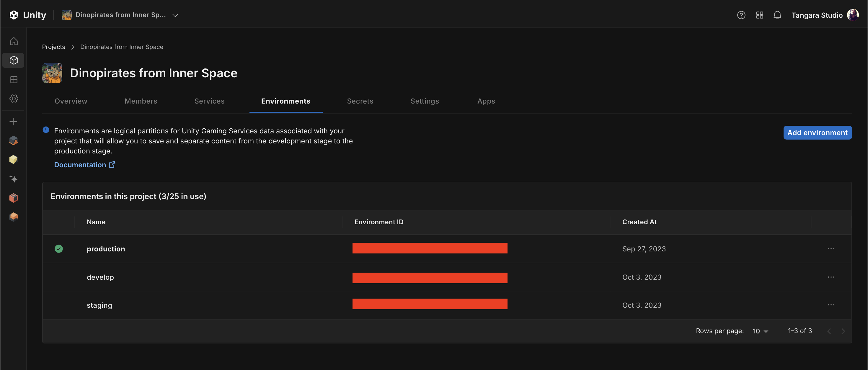The width and height of the screenshot is (868, 370).
Task: Click the Sep 27, 2023 date cell
Action: pyautogui.click(x=644, y=249)
